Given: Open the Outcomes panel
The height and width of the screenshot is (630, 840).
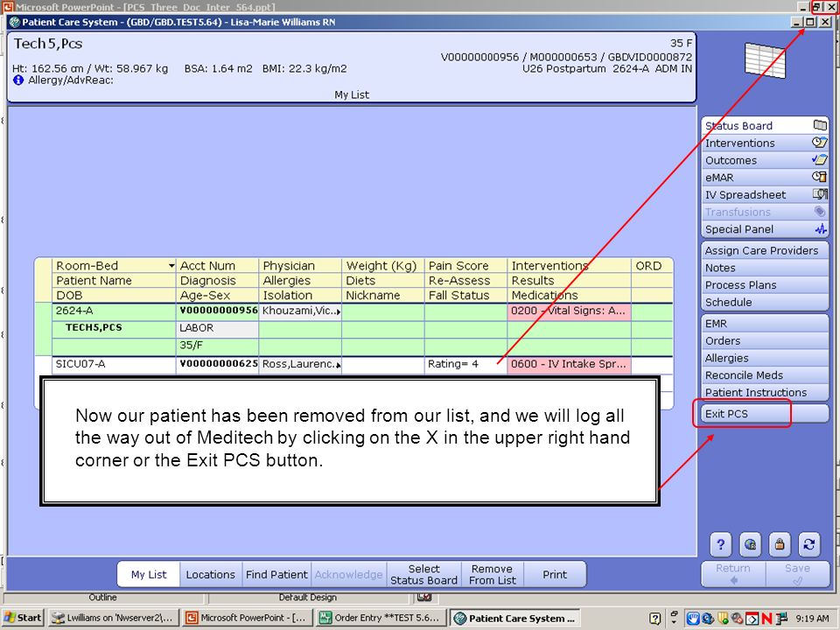Looking at the screenshot, I should pos(765,160).
